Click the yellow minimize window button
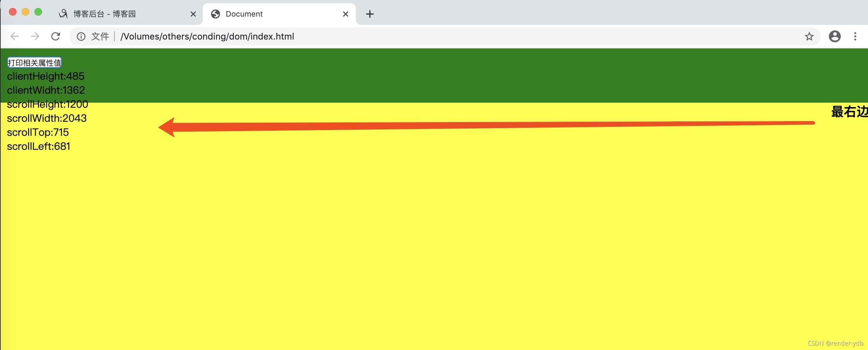Image resolution: width=868 pixels, height=350 pixels. [x=26, y=12]
